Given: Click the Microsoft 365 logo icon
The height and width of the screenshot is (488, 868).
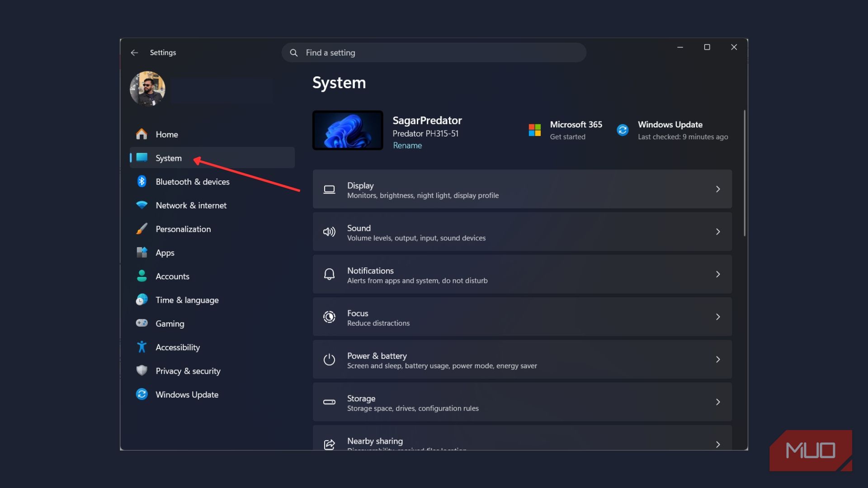Looking at the screenshot, I should pyautogui.click(x=535, y=130).
